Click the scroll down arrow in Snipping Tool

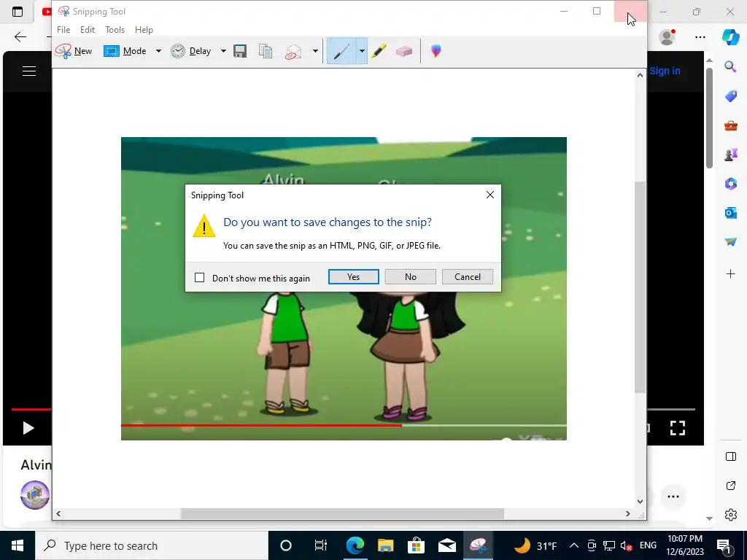pyautogui.click(x=640, y=502)
